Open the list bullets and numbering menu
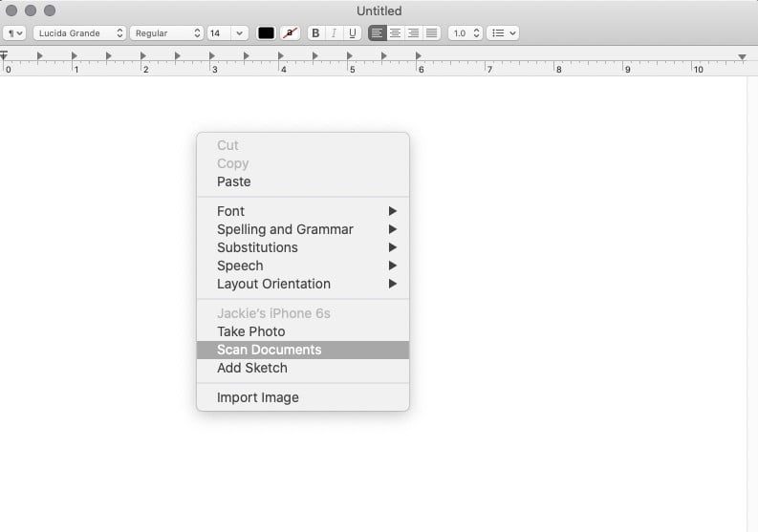Screen dimensions: 758x532 502,32
